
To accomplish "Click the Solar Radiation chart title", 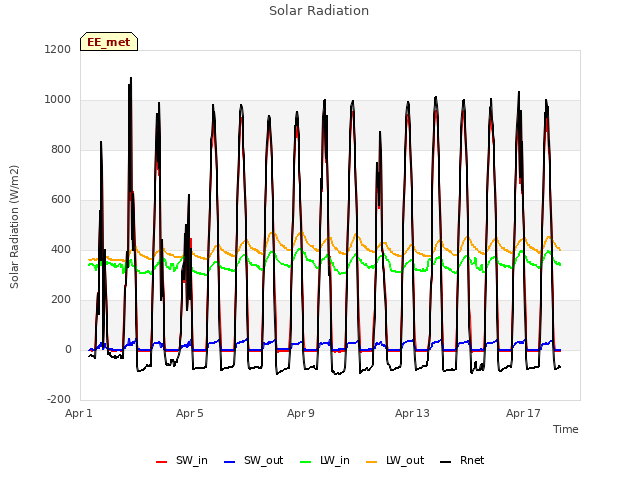I will click(x=319, y=11).
